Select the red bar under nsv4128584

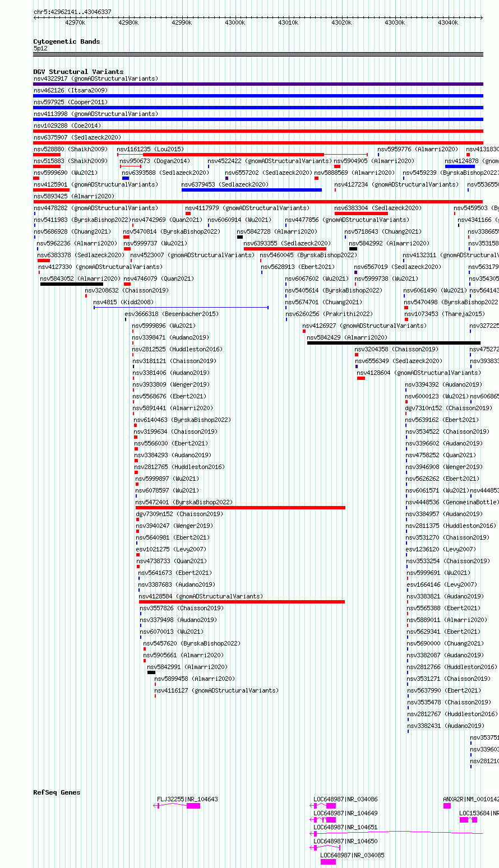pos(242,602)
